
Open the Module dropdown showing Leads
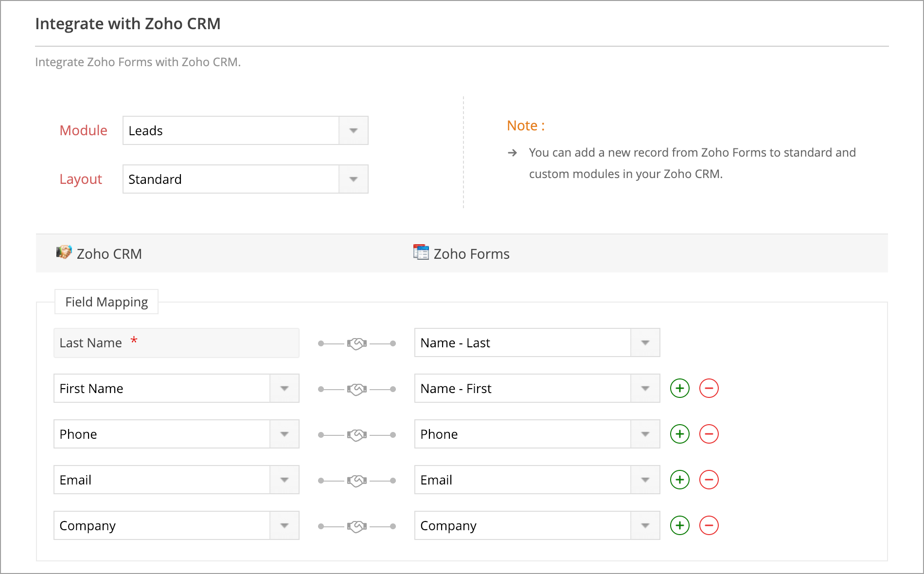point(246,130)
